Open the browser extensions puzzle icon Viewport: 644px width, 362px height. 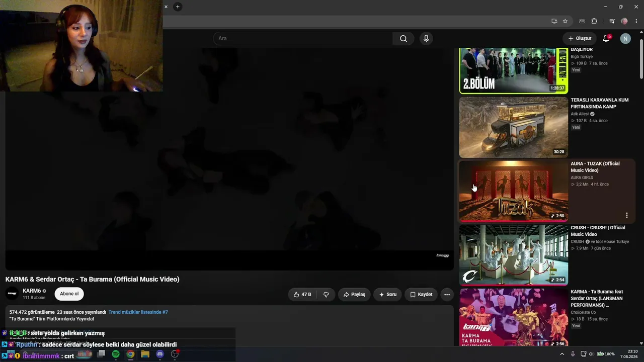[x=594, y=21]
